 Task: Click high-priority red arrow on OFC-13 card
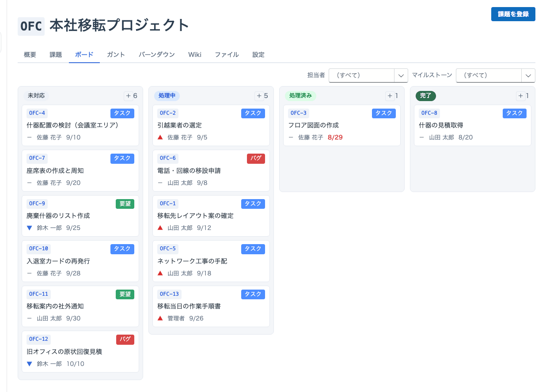tap(160, 318)
